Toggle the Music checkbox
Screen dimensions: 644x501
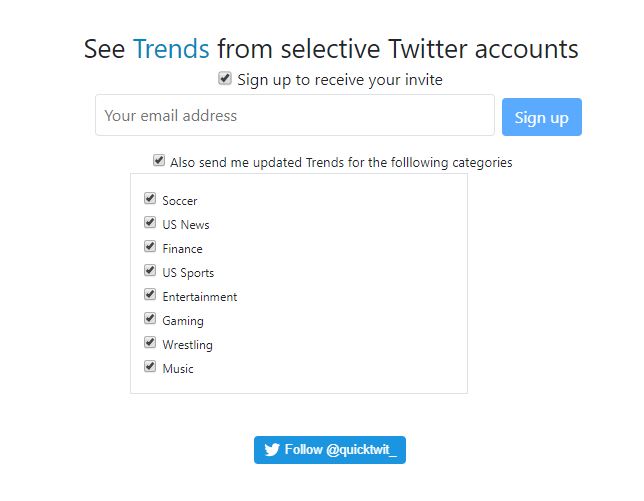pos(150,367)
